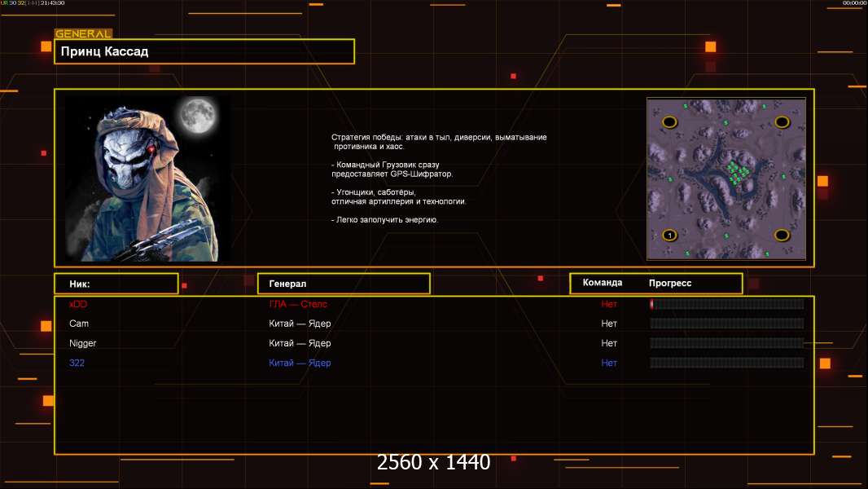868x489 pixels.
Task: Pick the top-right start position on the minimap
Action: pos(782,122)
